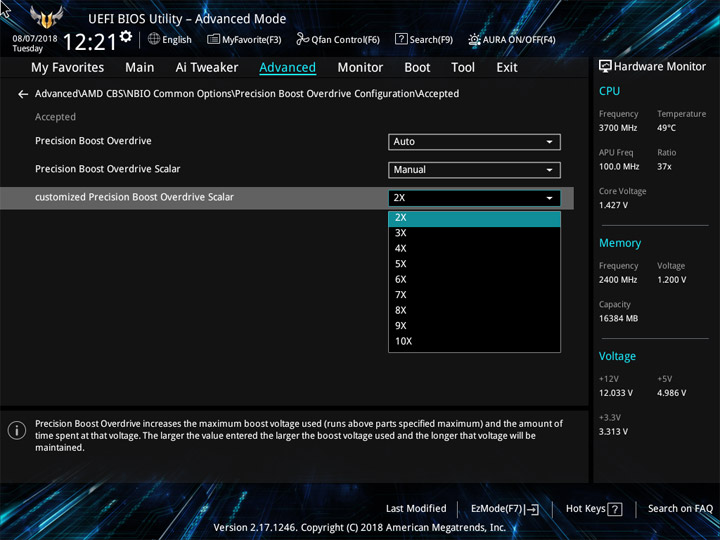Click the +12V reading 12.033 V

(x=616, y=393)
